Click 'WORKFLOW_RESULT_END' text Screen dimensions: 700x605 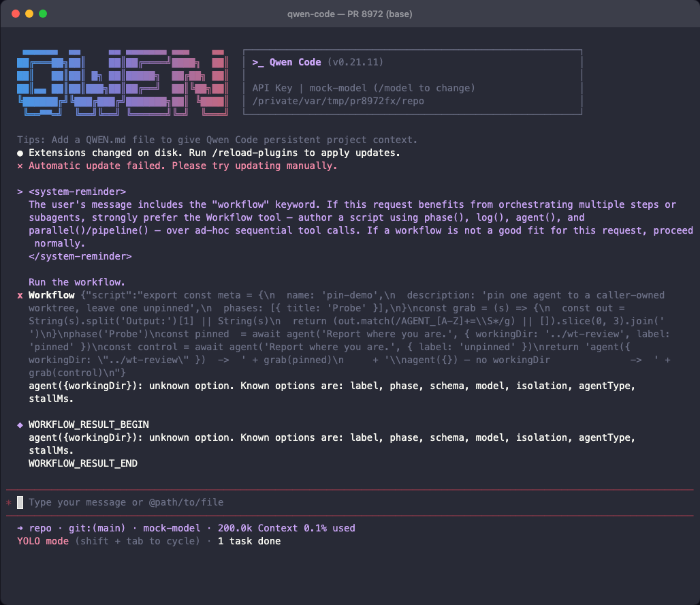[x=83, y=463]
